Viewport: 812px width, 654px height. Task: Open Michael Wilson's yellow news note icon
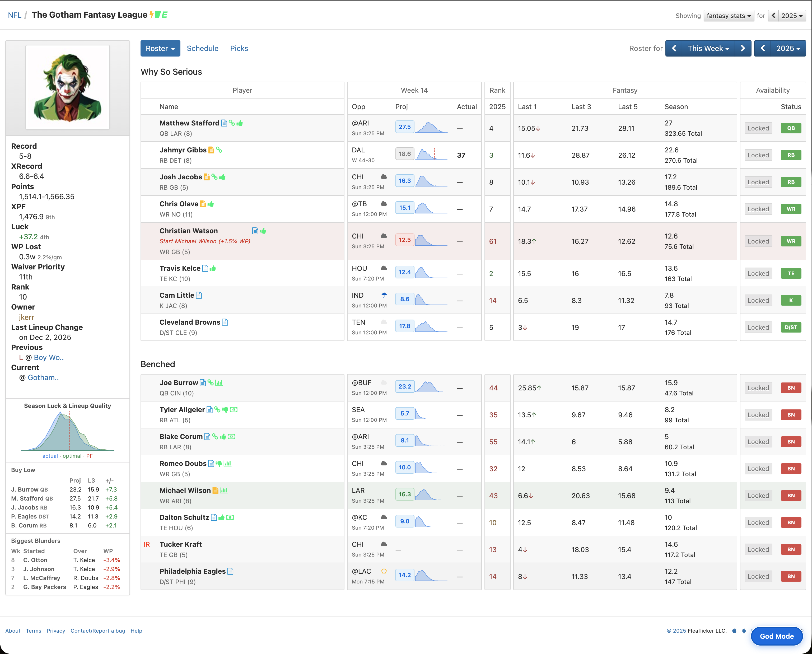(x=215, y=490)
